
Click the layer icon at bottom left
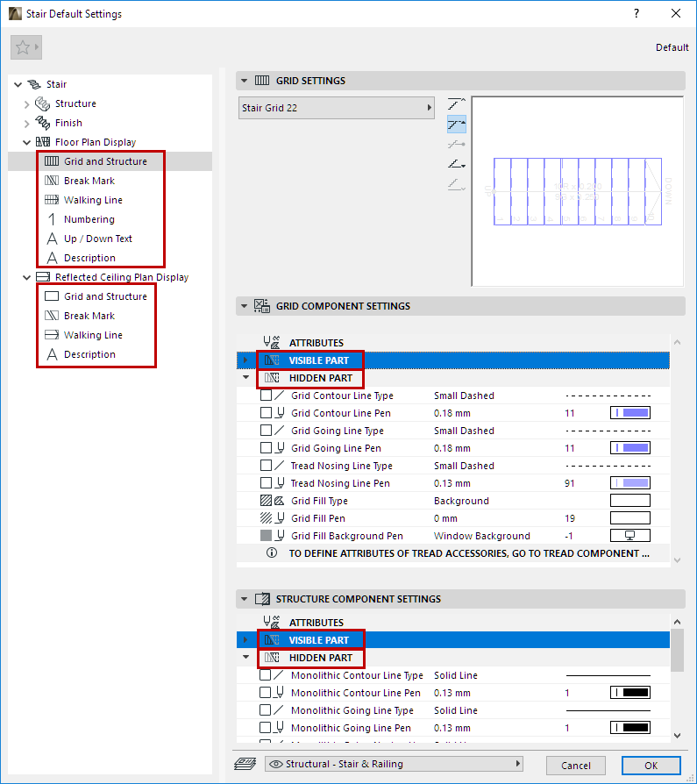[245, 764]
